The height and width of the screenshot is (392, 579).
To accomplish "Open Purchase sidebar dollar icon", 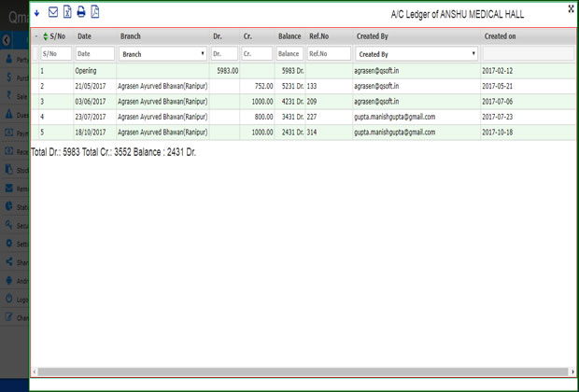I will point(9,77).
